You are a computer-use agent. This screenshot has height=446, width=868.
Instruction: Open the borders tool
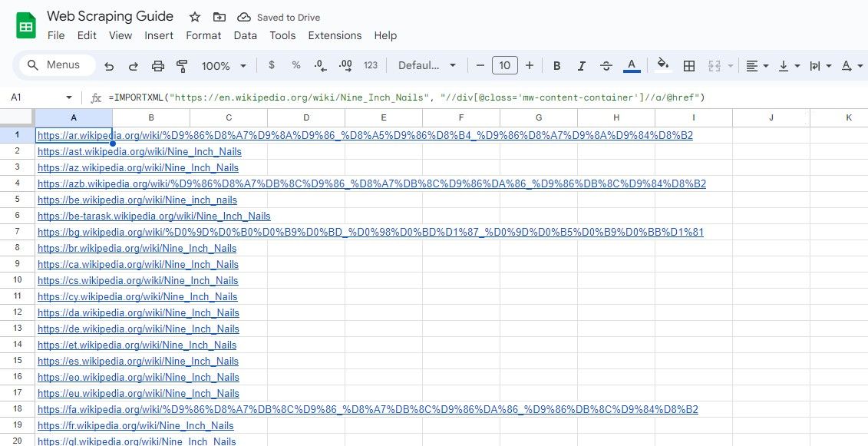point(688,65)
